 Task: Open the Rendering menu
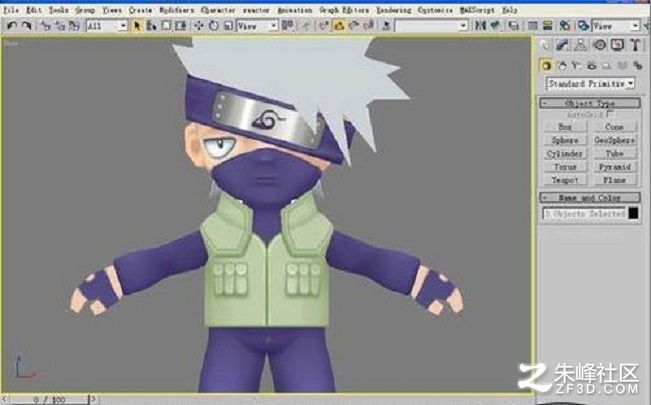[x=394, y=10]
